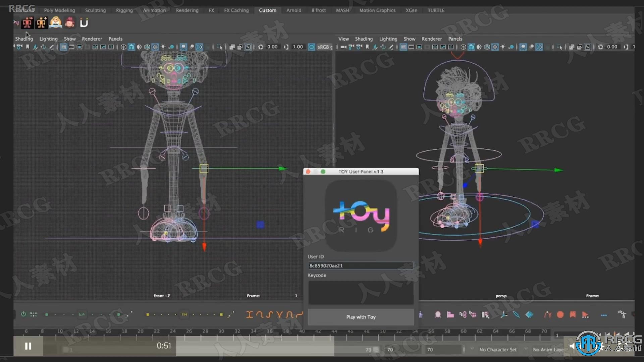The width and height of the screenshot is (644, 362).
Task: Open the No Anim Layer dropdown
Action: point(548,349)
